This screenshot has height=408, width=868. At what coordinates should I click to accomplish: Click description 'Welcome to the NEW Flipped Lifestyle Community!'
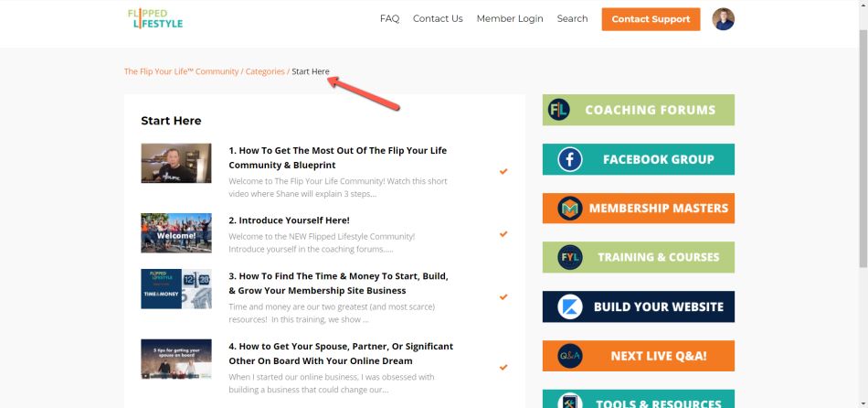323,242
